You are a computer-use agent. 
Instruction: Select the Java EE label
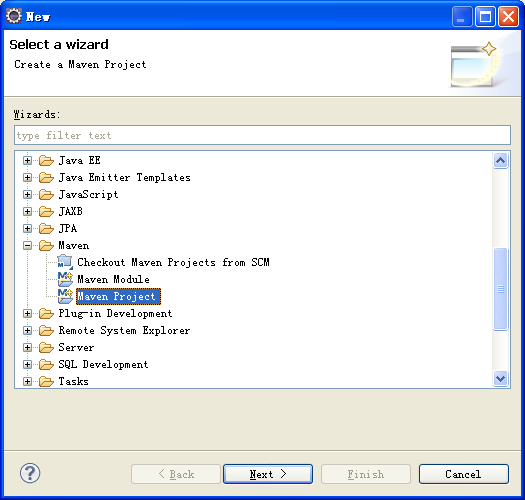tap(79, 161)
